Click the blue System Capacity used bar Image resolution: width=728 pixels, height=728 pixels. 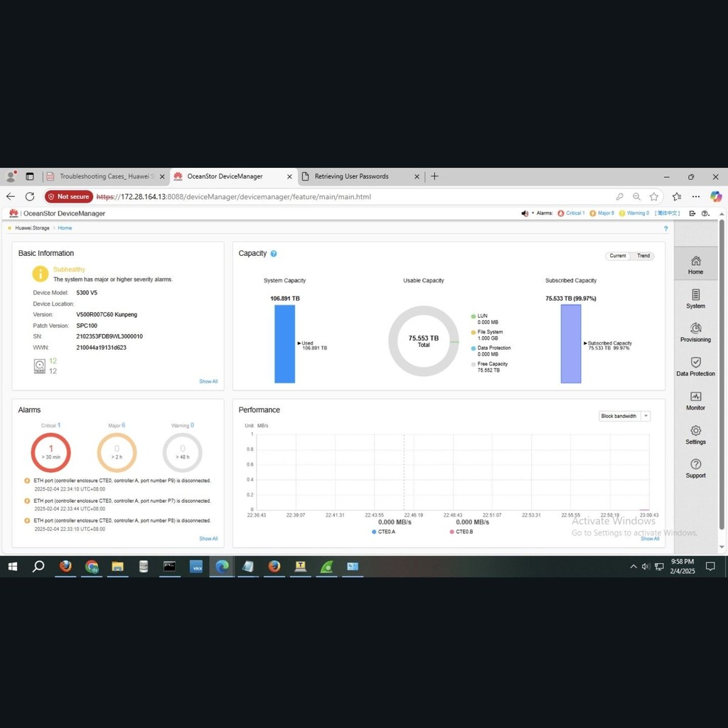[284, 344]
